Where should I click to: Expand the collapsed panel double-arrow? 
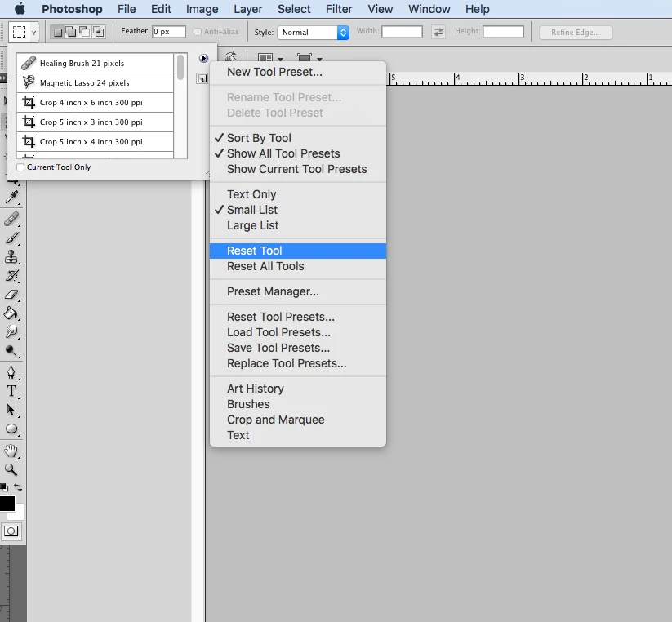point(3,78)
